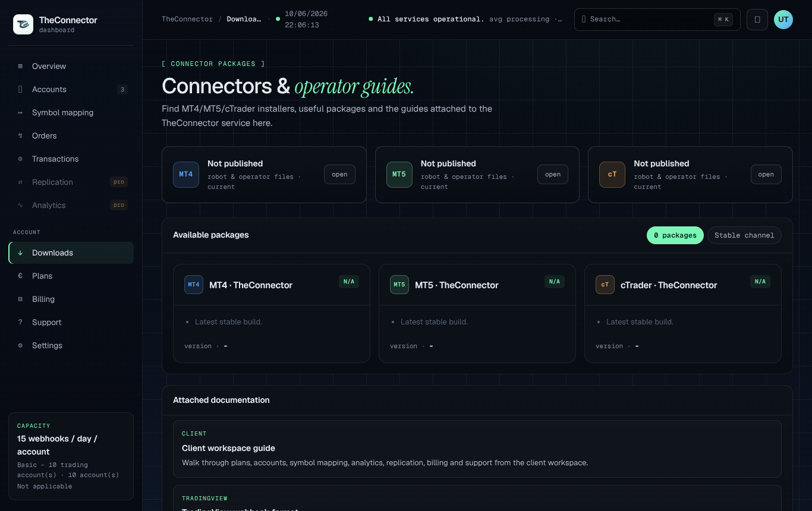The height and width of the screenshot is (511, 812).
Task: Click the header icon button beside search
Action: 757,19
